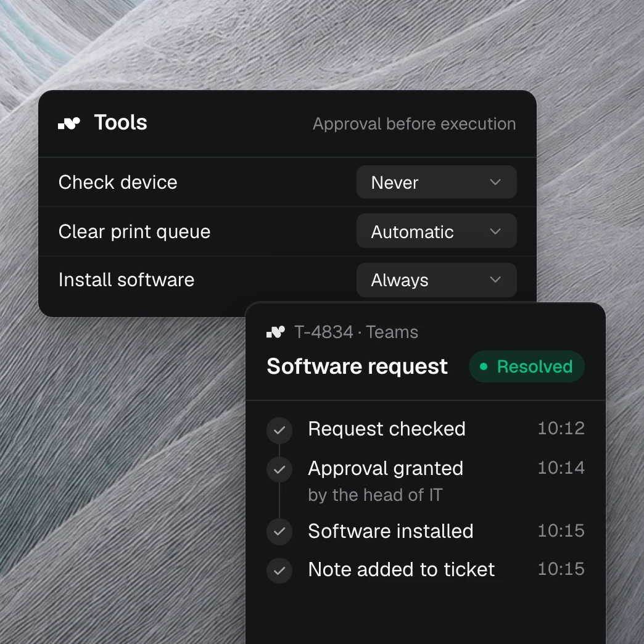
Task: Click the 10:15 timestamp beside Note added to ticket
Action: 561,569
